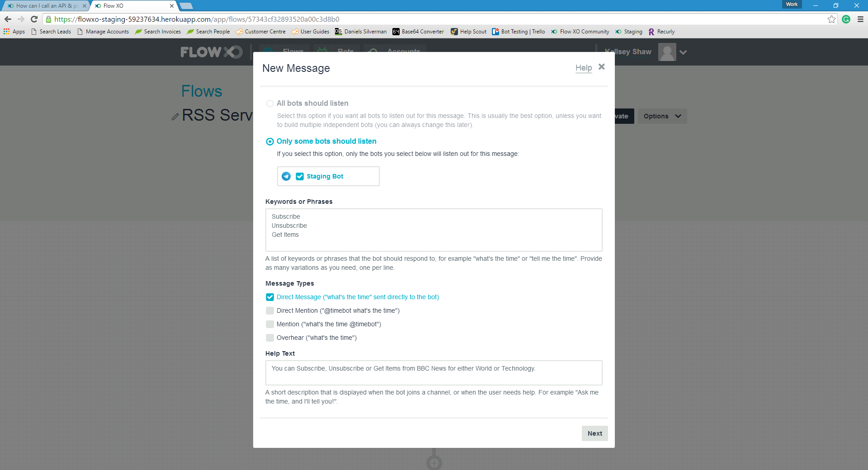The height and width of the screenshot is (470, 868).
Task: Uncheck the Staging Bot checkbox
Action: (300, 176)
